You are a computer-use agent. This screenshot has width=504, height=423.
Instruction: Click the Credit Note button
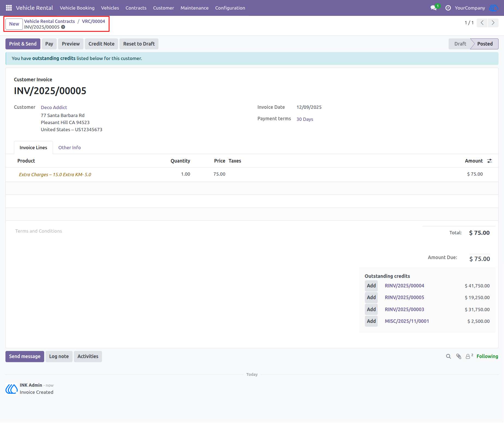pyautogui.click(x=101, y=44)
